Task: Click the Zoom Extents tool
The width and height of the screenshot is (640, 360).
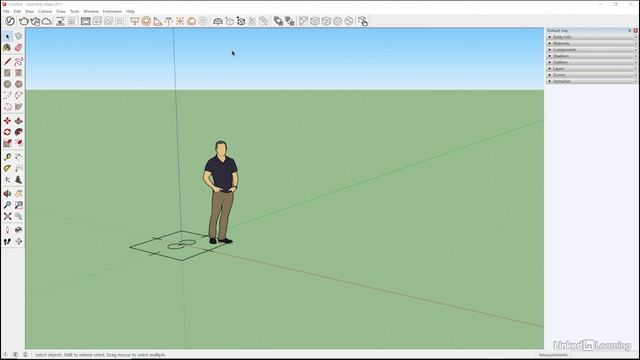Action: click(7, 216)
